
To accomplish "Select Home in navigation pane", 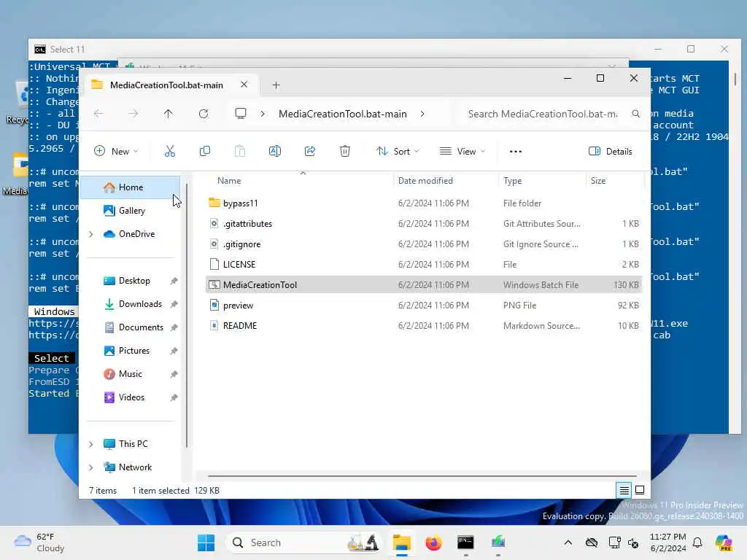I will pyautogui.click(x=131, y=187).
